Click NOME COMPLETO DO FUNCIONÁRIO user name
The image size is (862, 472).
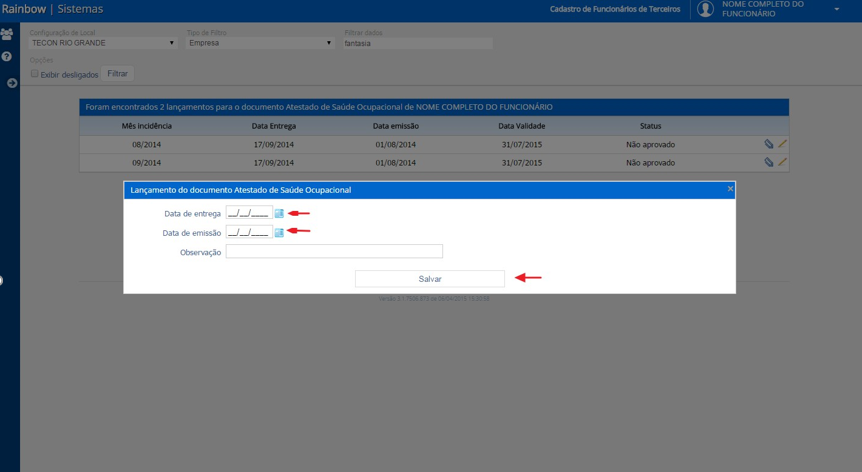point(763,9)
